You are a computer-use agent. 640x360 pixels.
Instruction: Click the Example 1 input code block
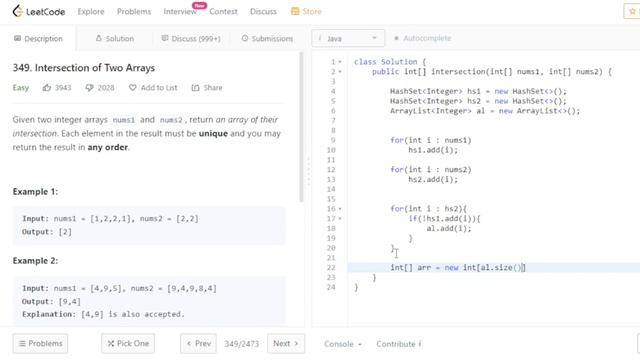(x=149, y=225)
